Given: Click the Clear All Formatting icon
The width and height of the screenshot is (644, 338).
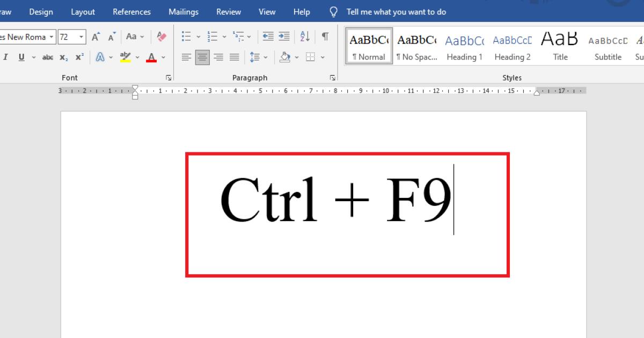Looking at the screenshot, I should [x=162, y=36].
